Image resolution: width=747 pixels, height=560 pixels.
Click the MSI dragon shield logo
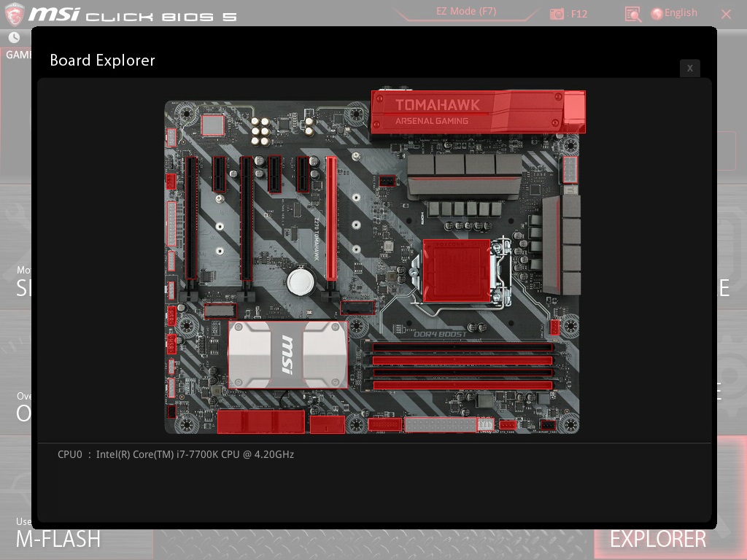tap(13, 13)
